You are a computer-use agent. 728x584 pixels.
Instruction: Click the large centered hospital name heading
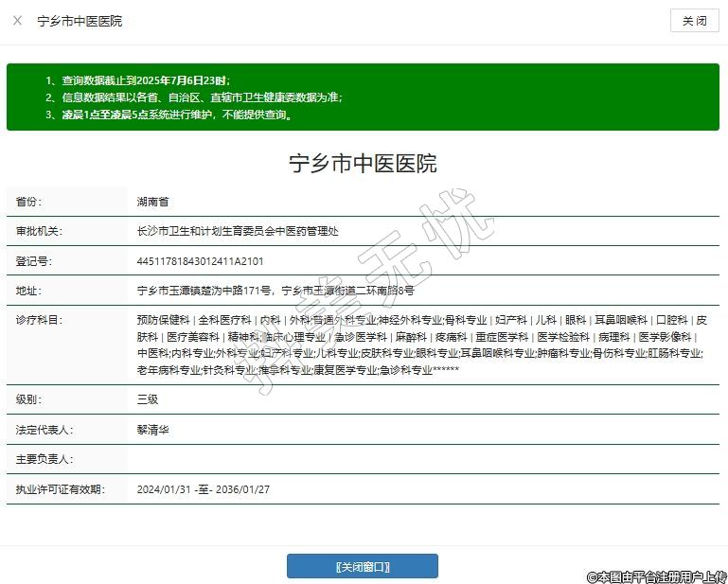point(363,163)
